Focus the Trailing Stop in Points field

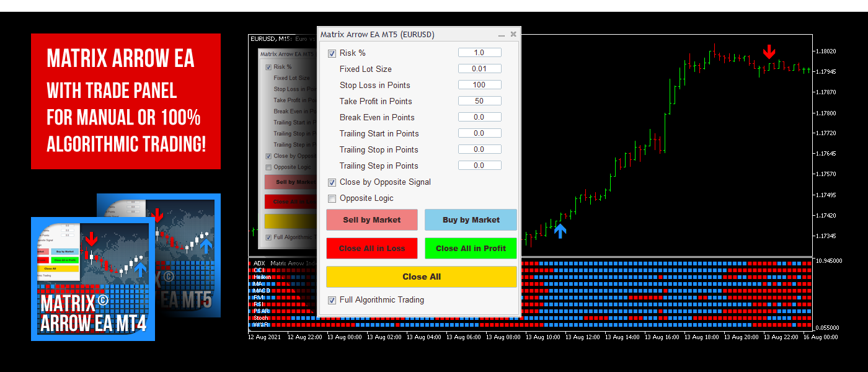click(x=480, y=149)
